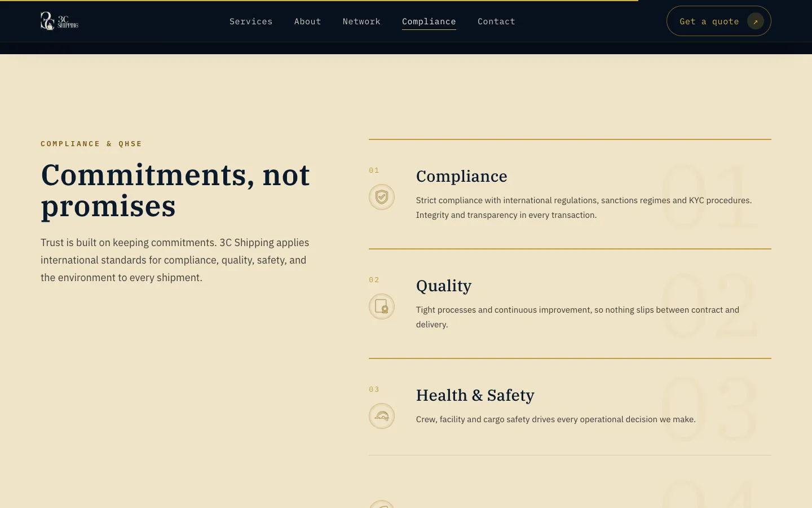Click the Health & Safety hard hat icon
The width and height of the screenshot is (812, 508).
coord(382,416)
